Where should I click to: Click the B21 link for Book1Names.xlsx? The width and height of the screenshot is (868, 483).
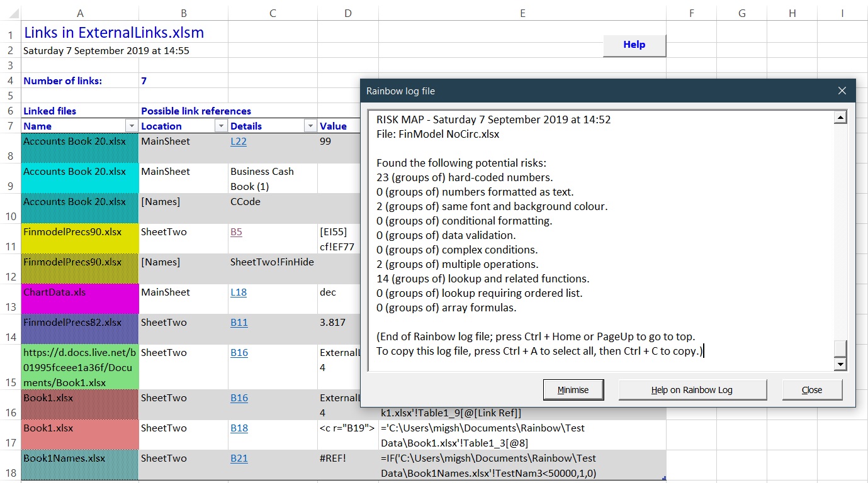tap(239, 458)
